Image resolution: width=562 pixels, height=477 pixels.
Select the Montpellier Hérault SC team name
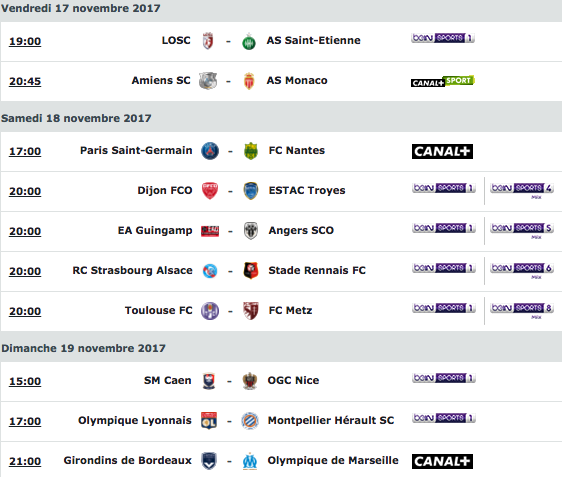(x=331, y=420)
